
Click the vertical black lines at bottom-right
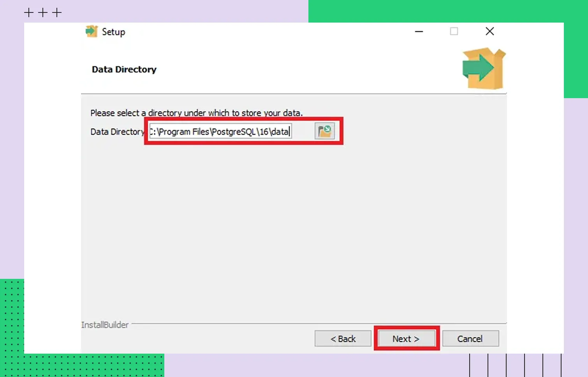point(515,365)
